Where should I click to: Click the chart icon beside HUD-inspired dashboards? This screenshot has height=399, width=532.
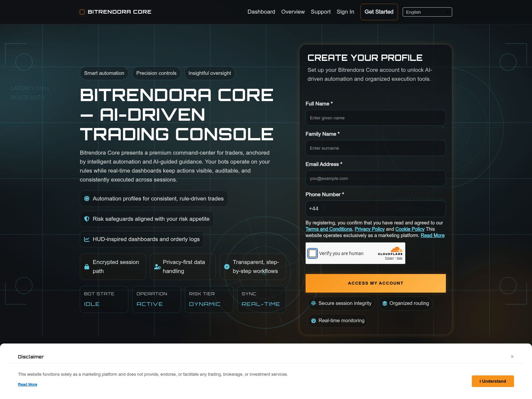(87, 239)
